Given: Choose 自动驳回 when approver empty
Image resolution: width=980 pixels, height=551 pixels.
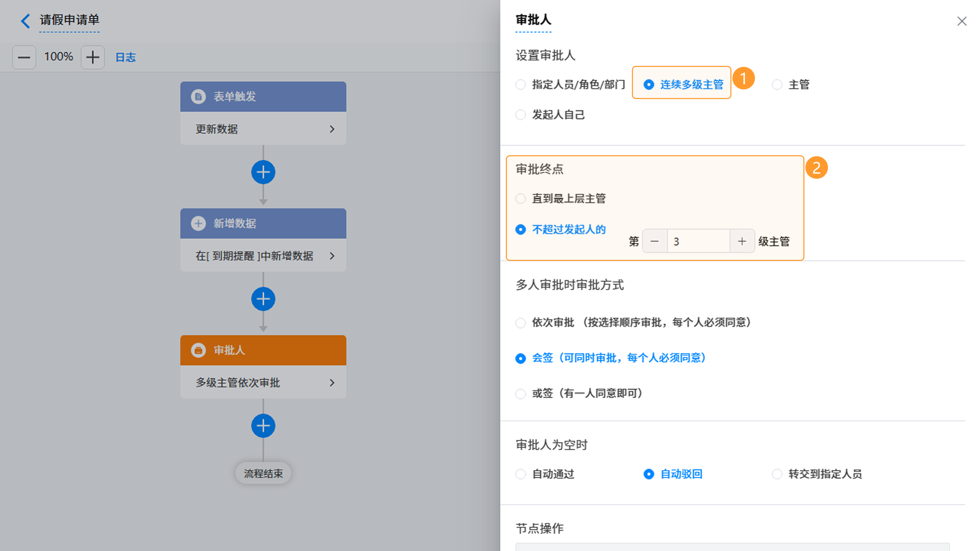Looking at the screenshot, I should [673, 474].
